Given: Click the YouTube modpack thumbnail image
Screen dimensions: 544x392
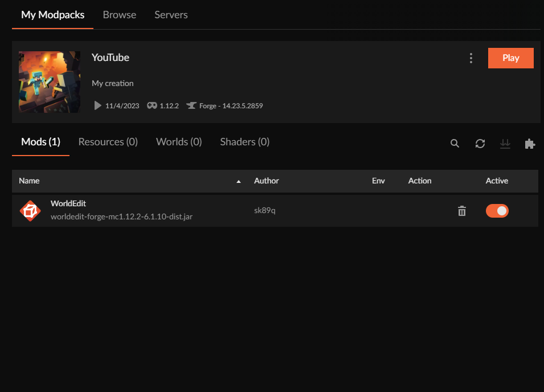Looking at the screenshot, I should pyautogui.click(x=49, y=82).
